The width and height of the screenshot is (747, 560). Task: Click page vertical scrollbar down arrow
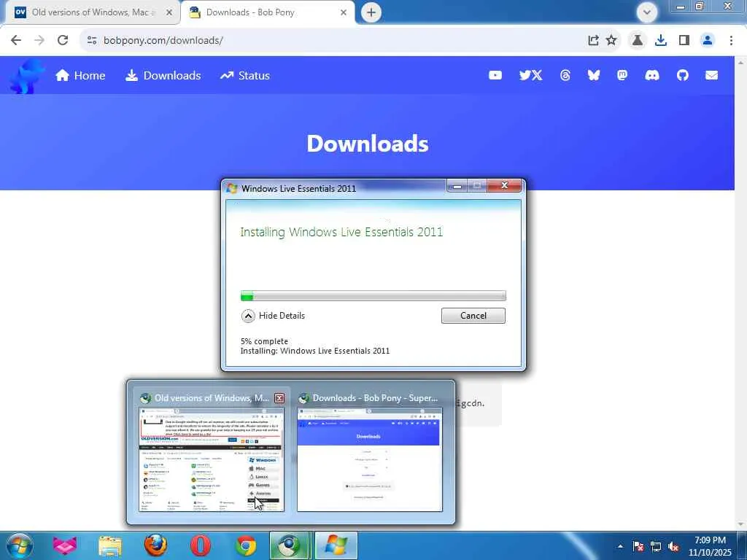pos(741,524)
